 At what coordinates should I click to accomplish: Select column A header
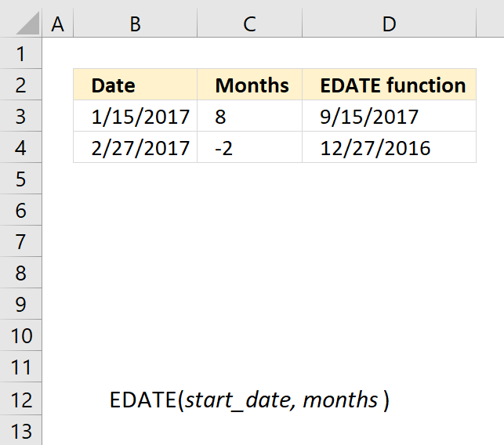point(57,24)
